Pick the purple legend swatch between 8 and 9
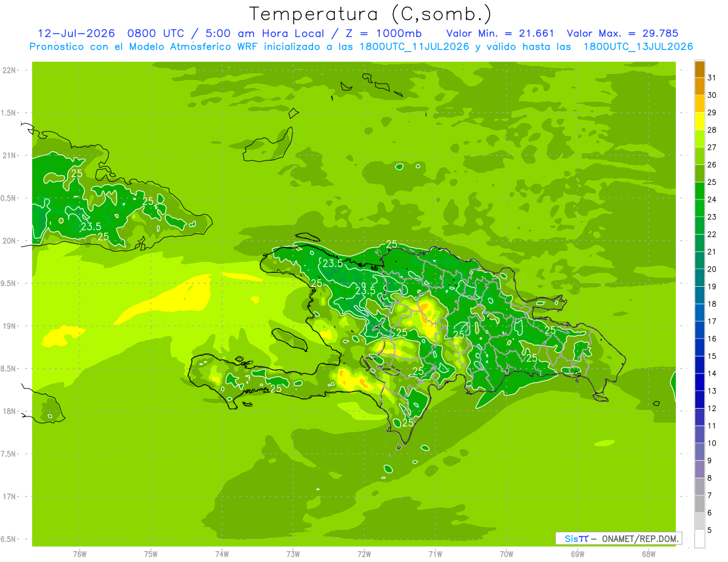Viewport: 728px width, 562px height. click(x=699, y=469)
